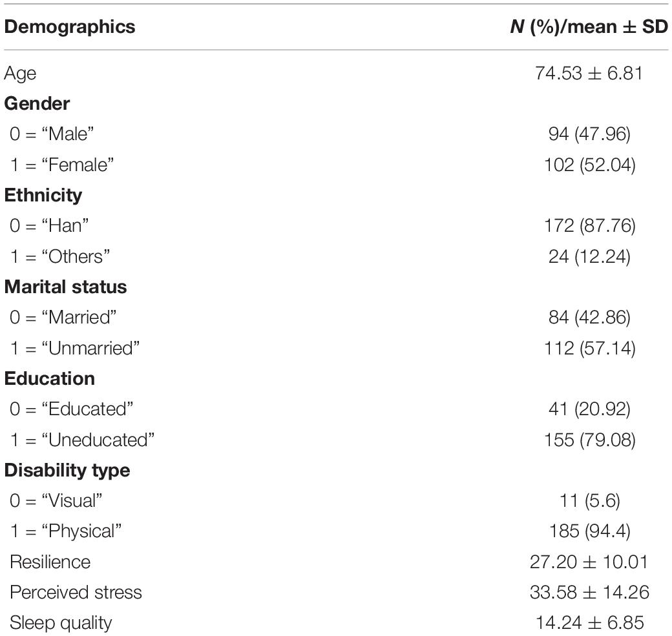Click the Resilience row label
The image size is (672, 636).
[50, 562]
